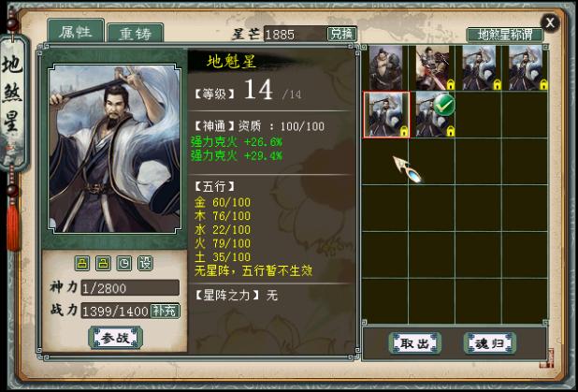Viewport: 578px width, 392px height.
Task: Click the 参战 join battle button
Action: (x=115, y=338)
